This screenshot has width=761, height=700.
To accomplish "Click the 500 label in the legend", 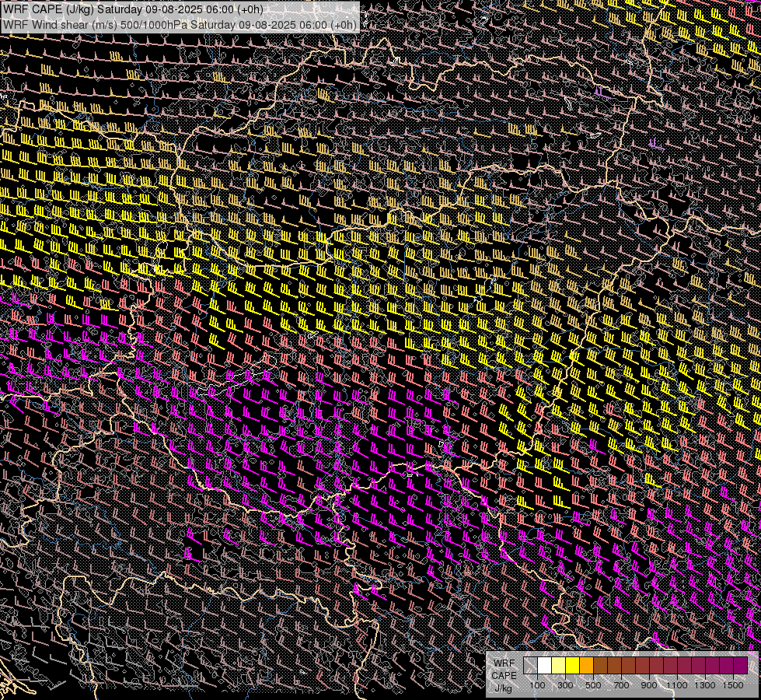I will click(x=593, y=685).
